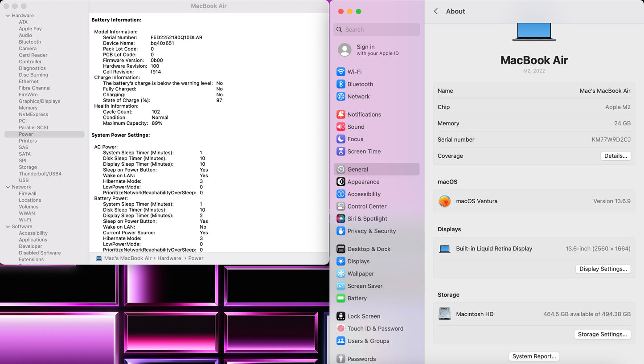Open Screen Time hourglass icon
The image size is (644, 364).
(341, 151)
